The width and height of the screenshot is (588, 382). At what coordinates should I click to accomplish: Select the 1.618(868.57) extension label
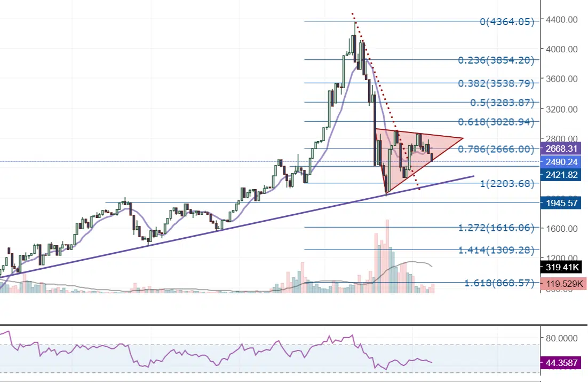[x=499, y=283]
